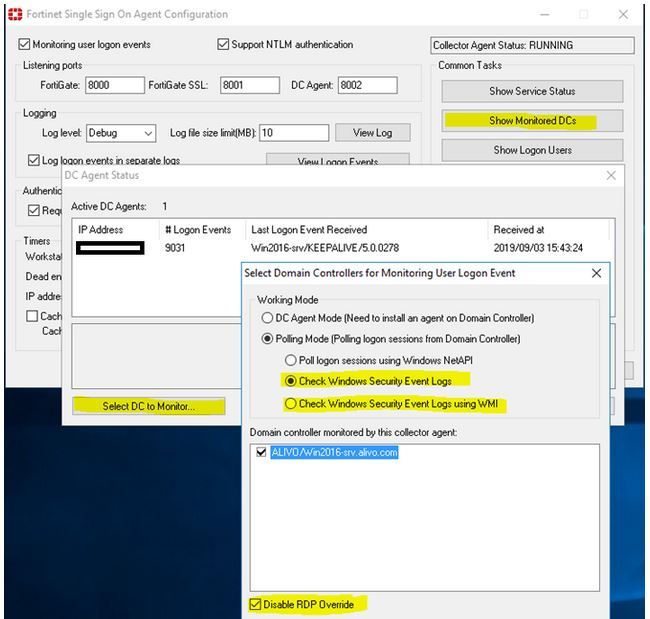Image resolution: width=650 pixels, height=619 pixels.
Task: Click the Fortinet logo icon in title bar
Action: (x=15, y=14)
